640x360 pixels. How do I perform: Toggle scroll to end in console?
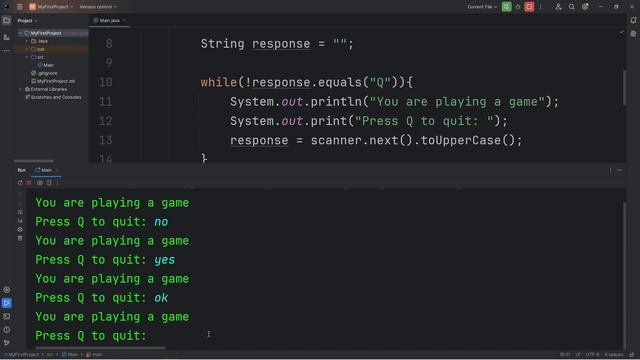pos(20,221)
